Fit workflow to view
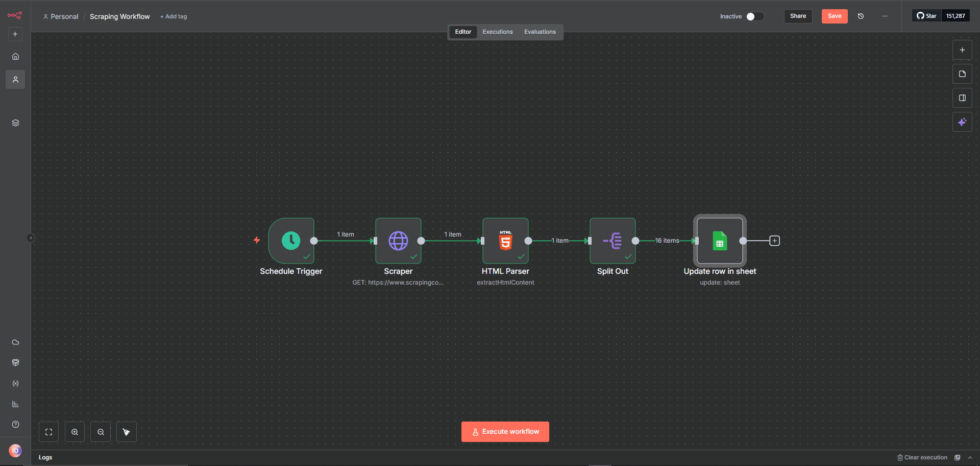 (x=48, y=432)
